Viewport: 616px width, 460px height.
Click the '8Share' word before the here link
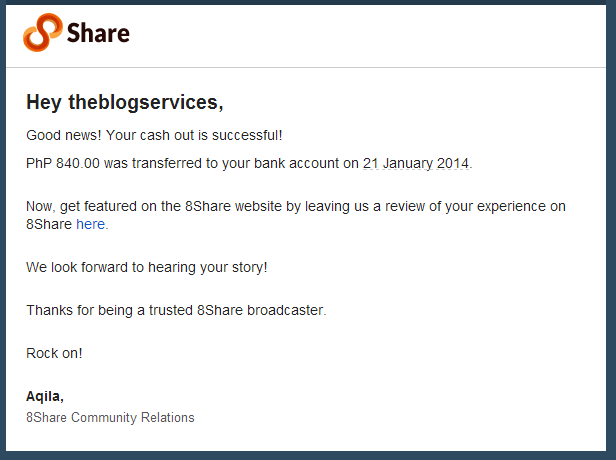pos(49,224)
